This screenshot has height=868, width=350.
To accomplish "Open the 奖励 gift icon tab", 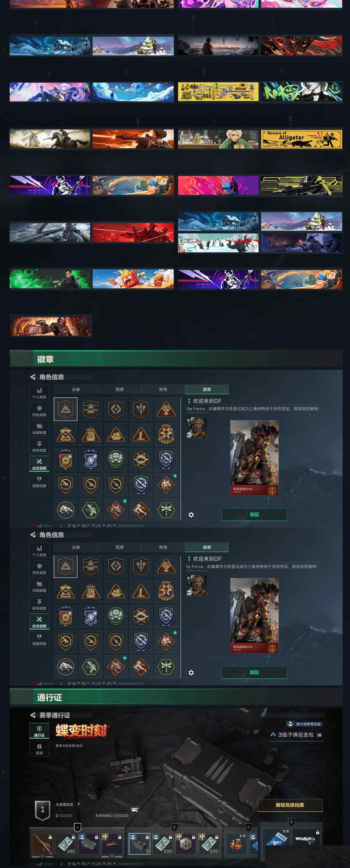I will pyautogui.click(x=39, y=749).
